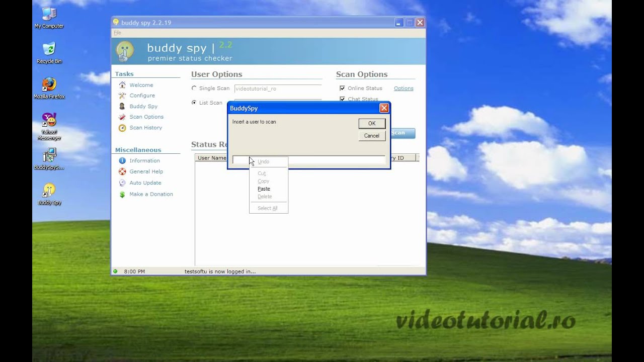Open the General Help link
This screenshot has width=644, height=362.
pos(146,171)
